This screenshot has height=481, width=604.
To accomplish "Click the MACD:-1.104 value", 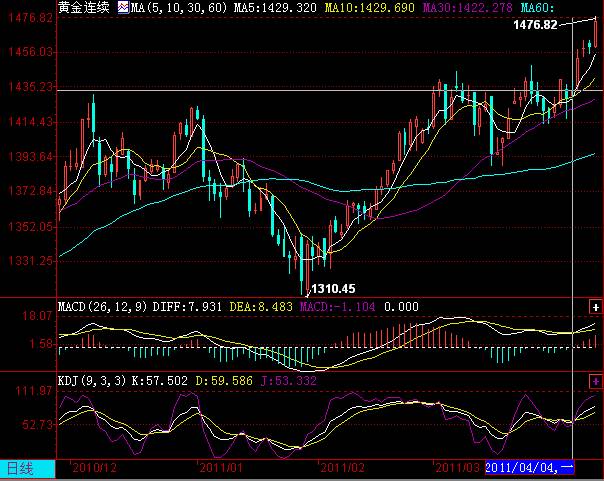I will pos(337,307).
